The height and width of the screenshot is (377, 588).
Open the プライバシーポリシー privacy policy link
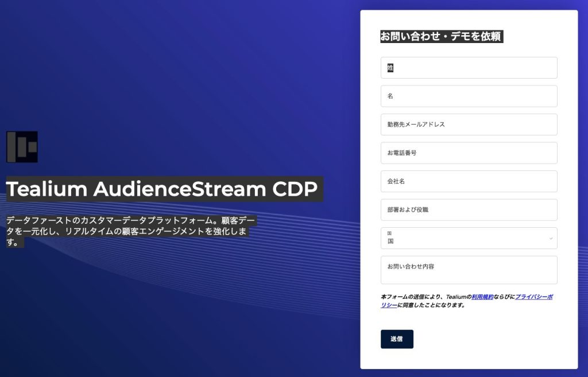point(533,297)
